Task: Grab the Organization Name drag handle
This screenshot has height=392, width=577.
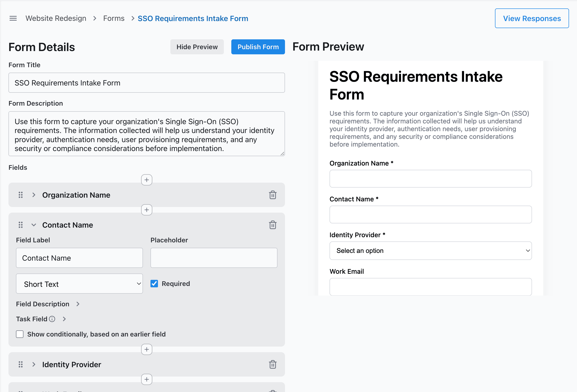Action: [x=21, y=195]
